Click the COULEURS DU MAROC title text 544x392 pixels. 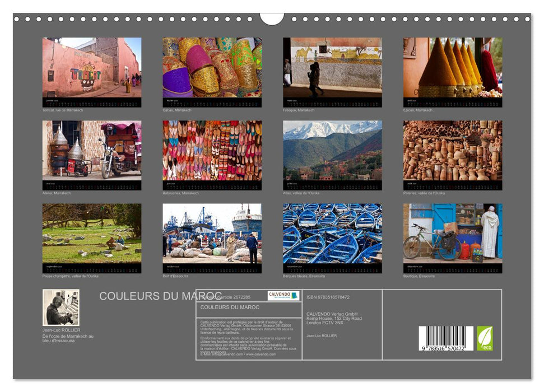[157, 296]
